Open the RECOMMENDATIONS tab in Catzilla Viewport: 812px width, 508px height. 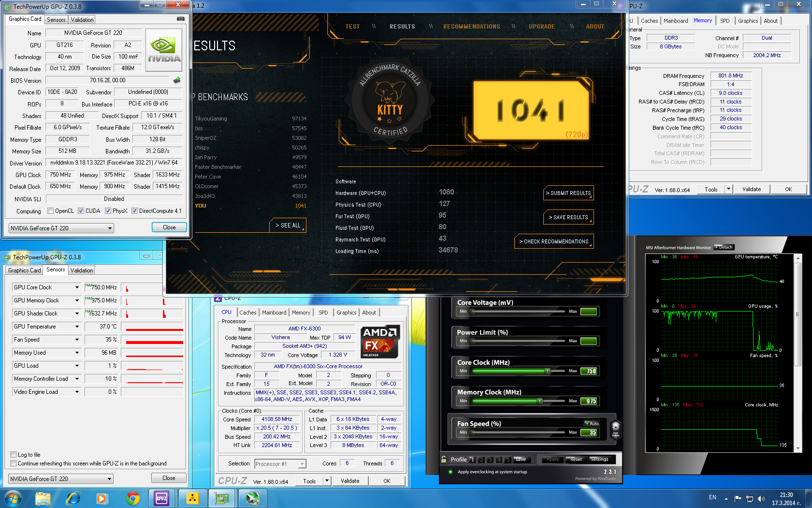472,27
